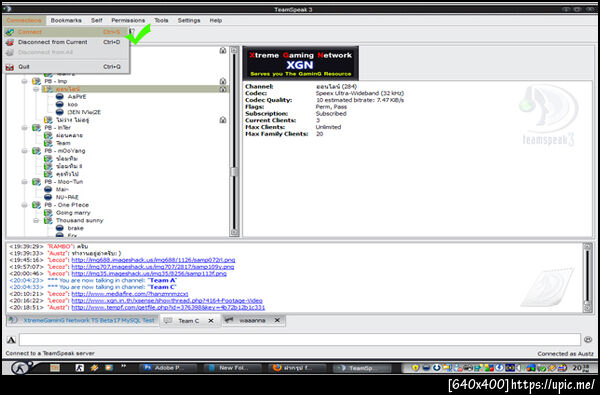Click the user icon beside AsPirE
The image size is (600, 395).
click(x=59, y=97)
